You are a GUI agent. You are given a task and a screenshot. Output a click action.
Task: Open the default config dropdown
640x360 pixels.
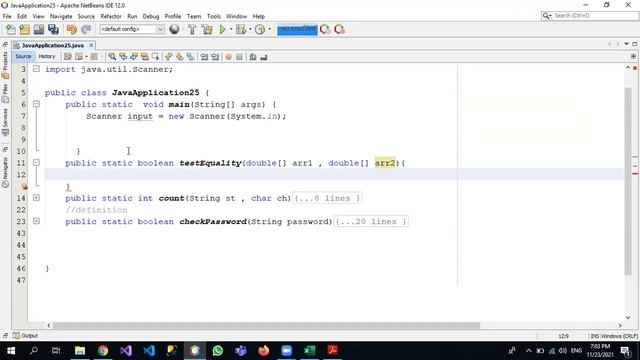(132, 29)
